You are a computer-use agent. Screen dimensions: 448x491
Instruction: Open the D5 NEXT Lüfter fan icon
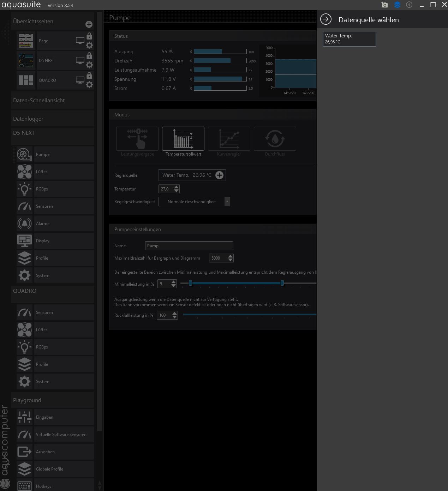coord(24,172)
